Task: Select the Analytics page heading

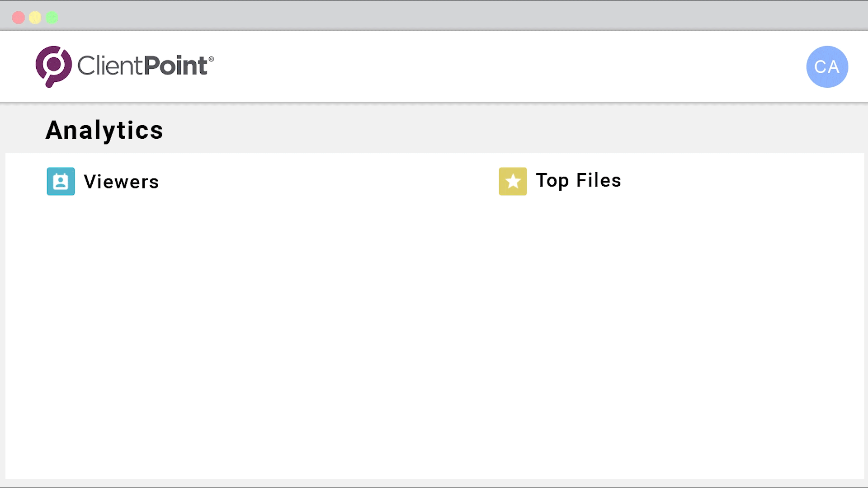Action: point(104,130)
